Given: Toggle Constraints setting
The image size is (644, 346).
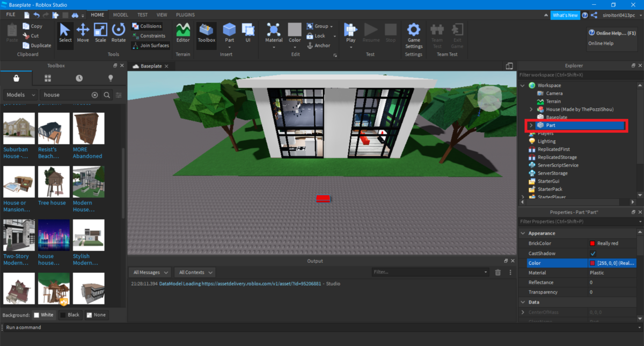Looking at the screenshot, I should coord(149,36).
